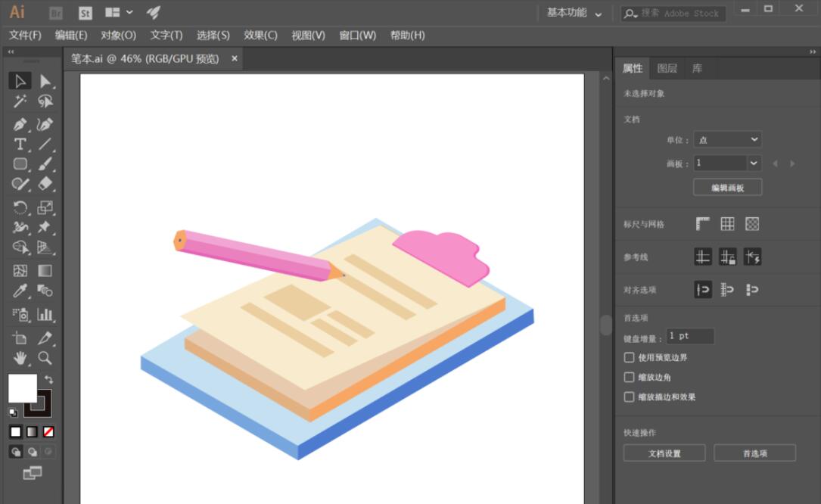The image size is (821, 504).
Task: Toggle document grid display
Action: 727,224
